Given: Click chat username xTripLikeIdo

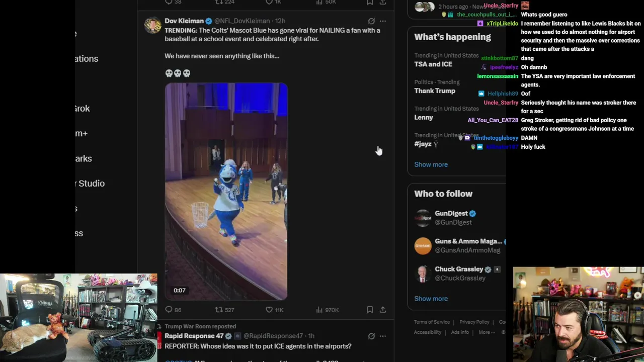Looking at the screenshot, I should point(502,24).
